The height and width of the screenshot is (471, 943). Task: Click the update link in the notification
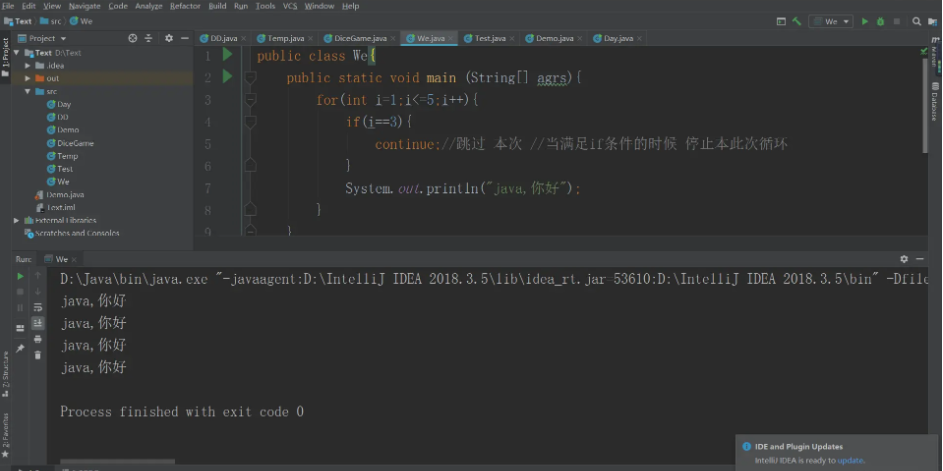[x=850, y=460]
